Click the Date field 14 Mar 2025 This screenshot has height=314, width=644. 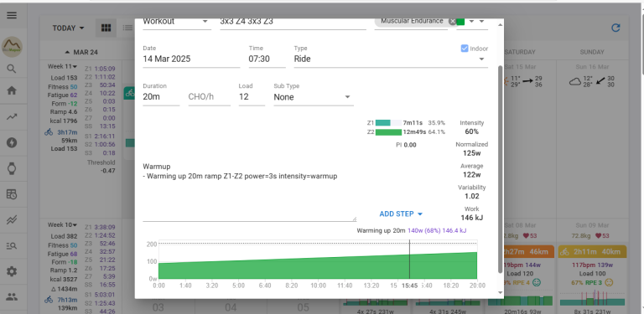191,59
